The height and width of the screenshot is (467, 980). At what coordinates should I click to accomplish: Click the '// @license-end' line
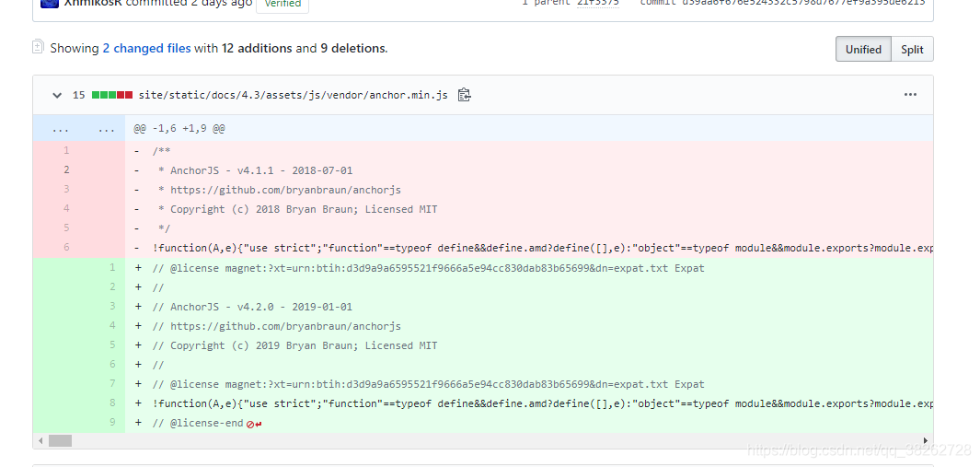tap(198, 423)
